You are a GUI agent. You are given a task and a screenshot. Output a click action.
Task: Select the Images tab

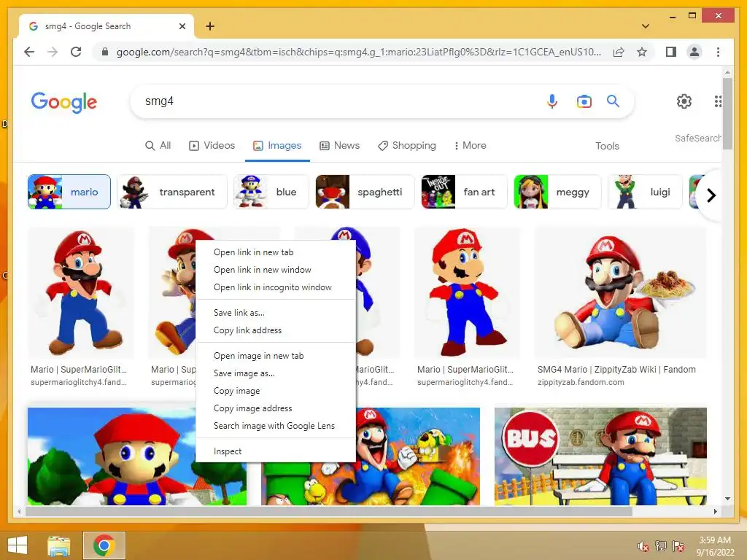(x=277, y=146)
